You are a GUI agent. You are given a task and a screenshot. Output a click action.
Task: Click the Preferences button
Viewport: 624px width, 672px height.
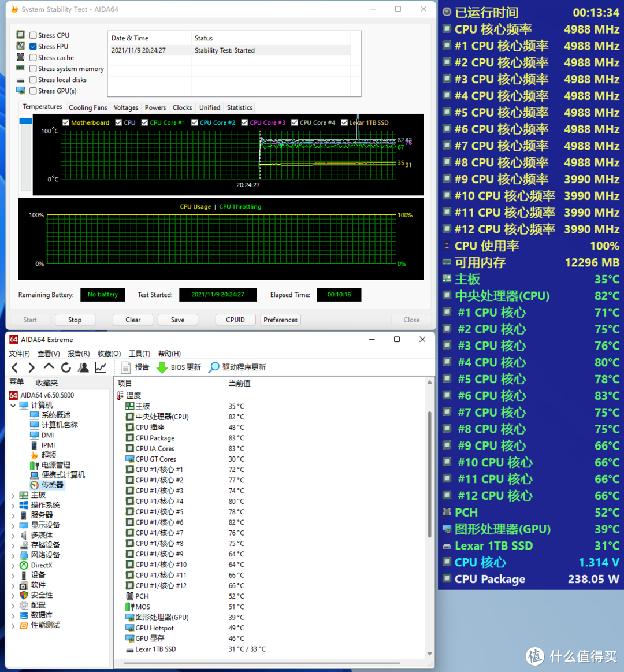280,320
